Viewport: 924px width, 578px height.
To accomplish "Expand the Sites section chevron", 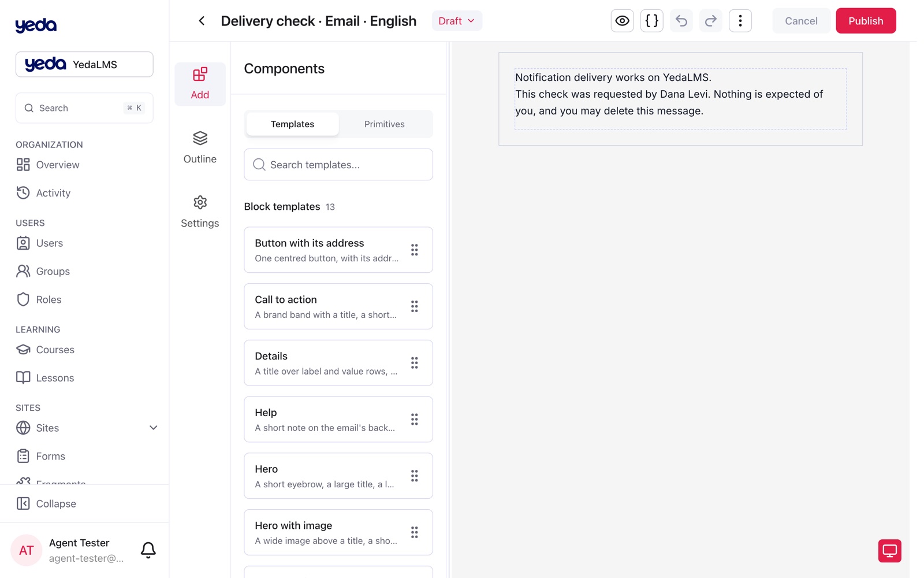I will (153, 428).
